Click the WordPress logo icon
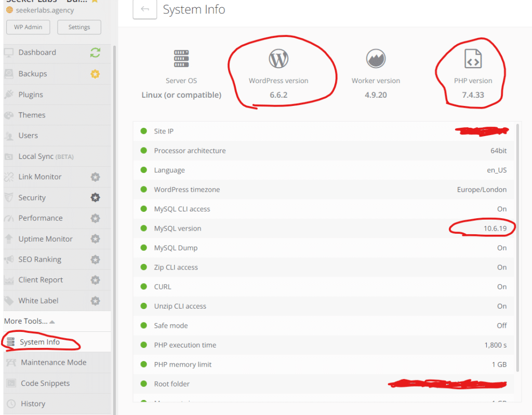 click(x=278, y=59)
